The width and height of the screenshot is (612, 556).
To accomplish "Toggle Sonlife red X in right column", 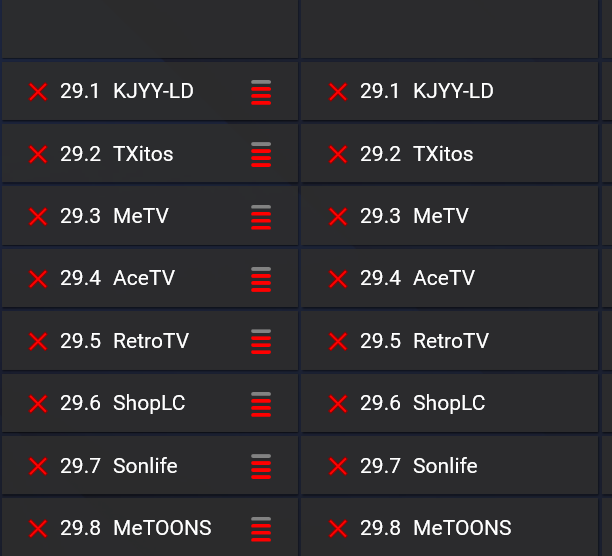I will tap(338, 466).
